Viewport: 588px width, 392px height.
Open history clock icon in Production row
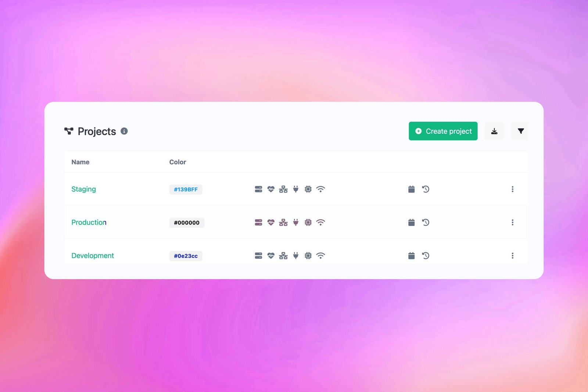[x=426, y=222]
